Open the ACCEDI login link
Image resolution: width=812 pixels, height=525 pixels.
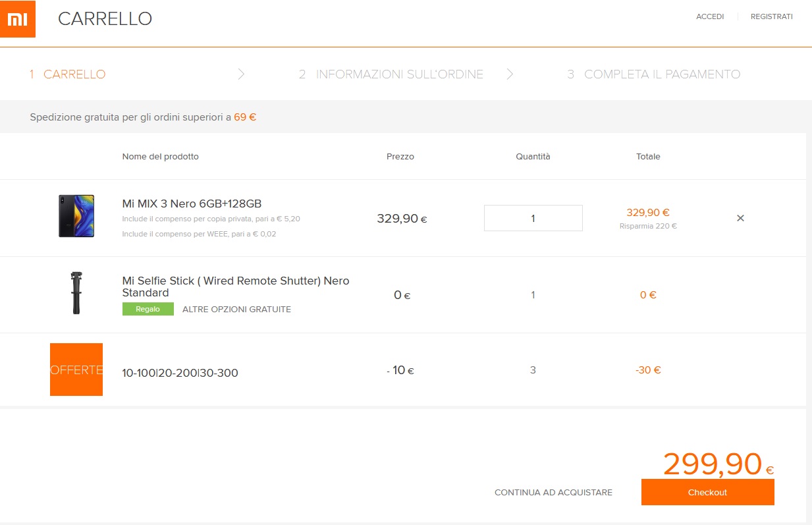tap(710, 16)
